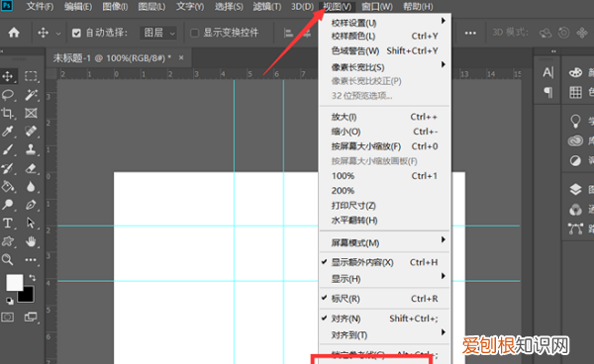Select the Custom Shape tool

[x=8, y=241]
